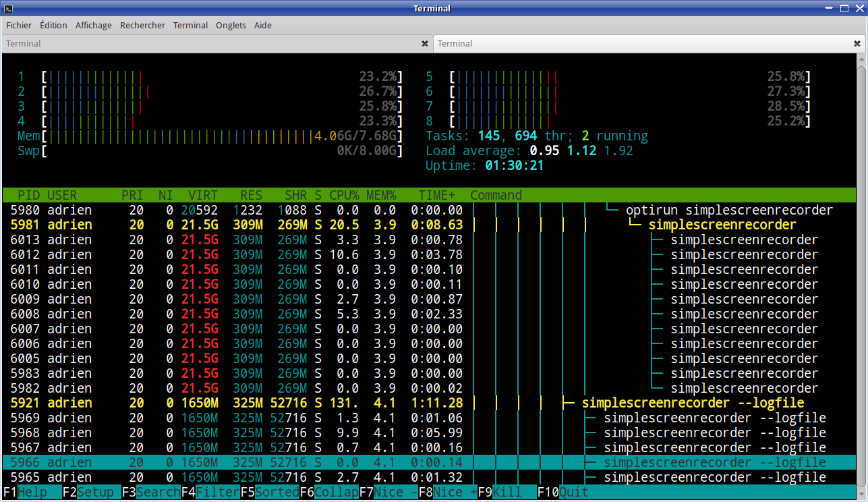
Task: Select process row PID 6009
Action: pos(430,299)
